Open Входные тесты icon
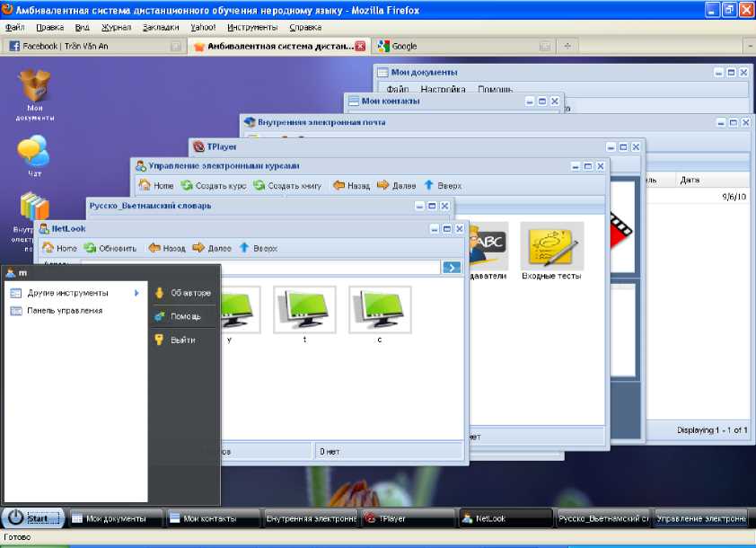 [551, 247]
